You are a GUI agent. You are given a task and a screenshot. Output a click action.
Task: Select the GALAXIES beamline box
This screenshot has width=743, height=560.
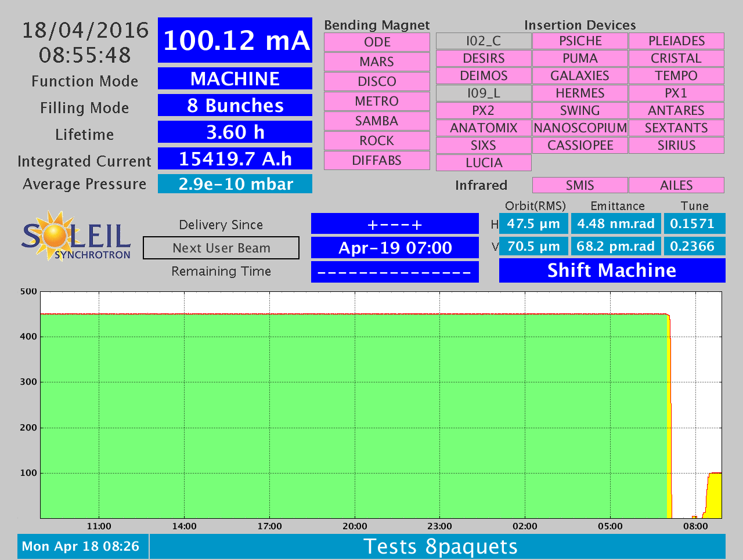pos(580,76)
